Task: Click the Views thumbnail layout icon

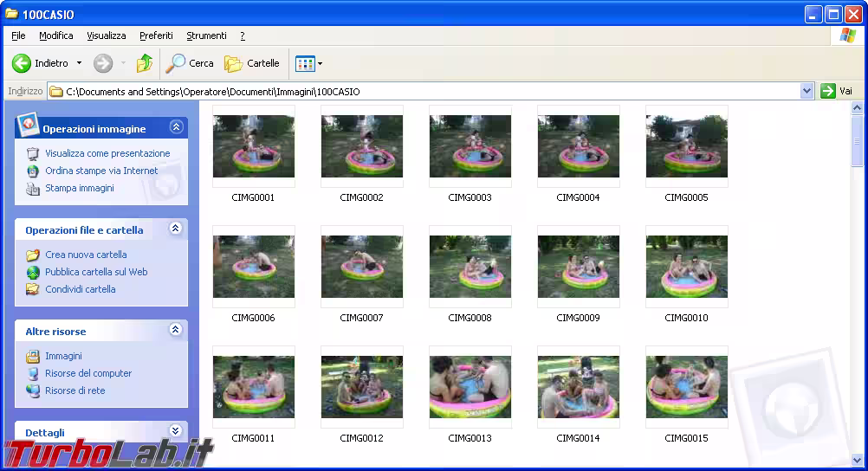Action: click(305, 64)
